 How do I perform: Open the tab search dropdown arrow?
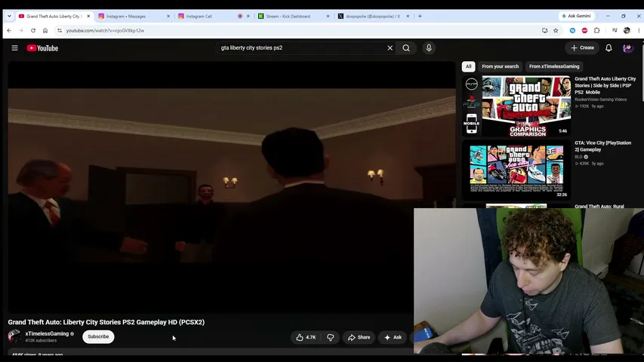pos(9,16)
